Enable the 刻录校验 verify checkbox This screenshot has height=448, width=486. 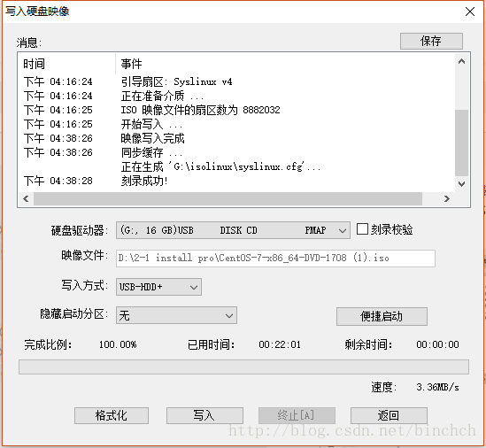coord(362,229)
